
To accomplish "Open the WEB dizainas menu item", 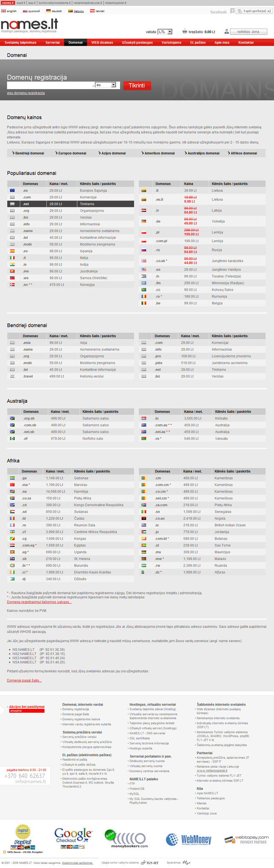I will 102,42.
